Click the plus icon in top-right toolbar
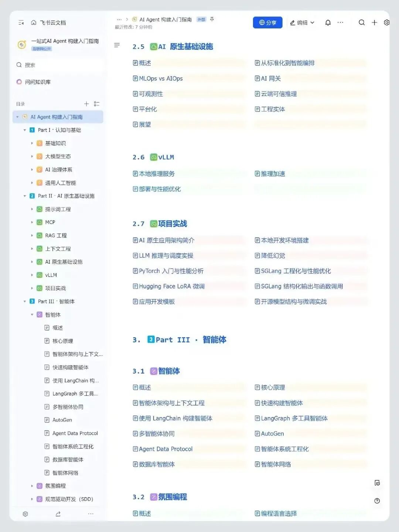 tap(374, 23)
